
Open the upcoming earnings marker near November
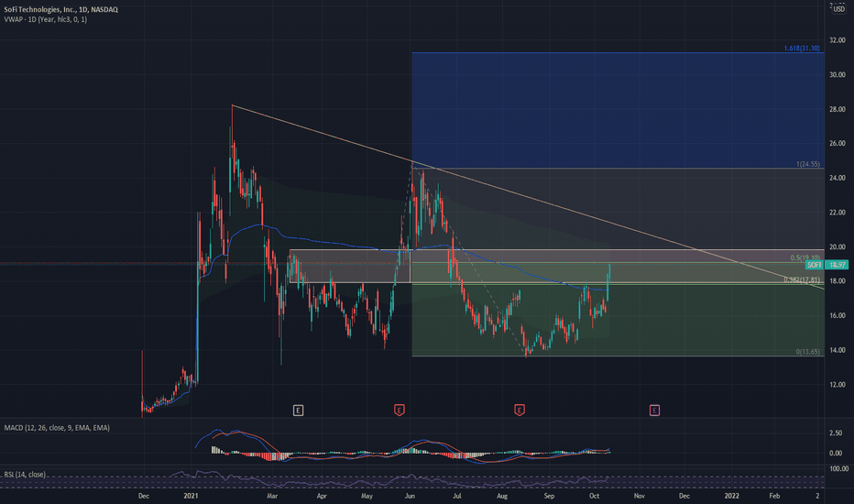[x=654, y=411]
